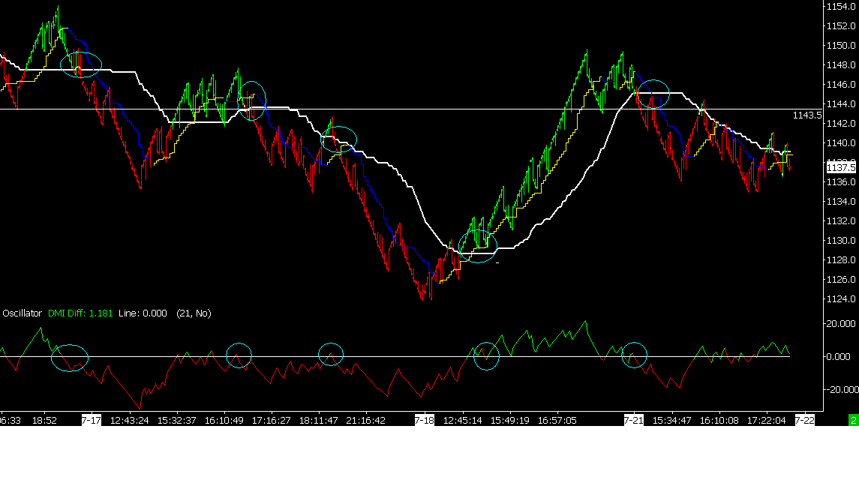Click the 1152.0 price scale label
Screen dimensions: 859x504
coord(841,25)
